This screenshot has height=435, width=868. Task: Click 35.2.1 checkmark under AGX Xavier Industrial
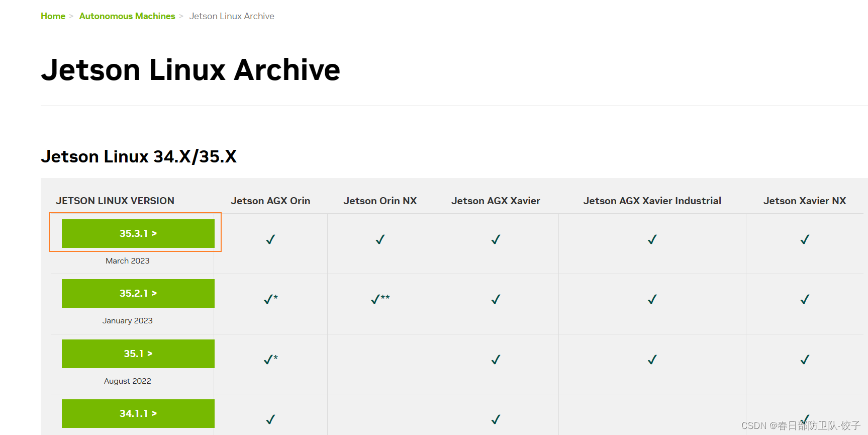(652, 299)
